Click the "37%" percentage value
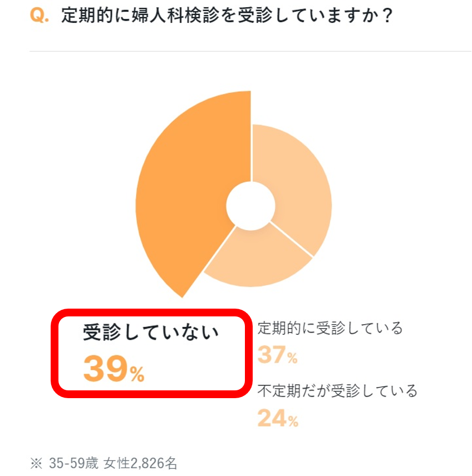The image size is (472, 476). (x=277, y=355)
